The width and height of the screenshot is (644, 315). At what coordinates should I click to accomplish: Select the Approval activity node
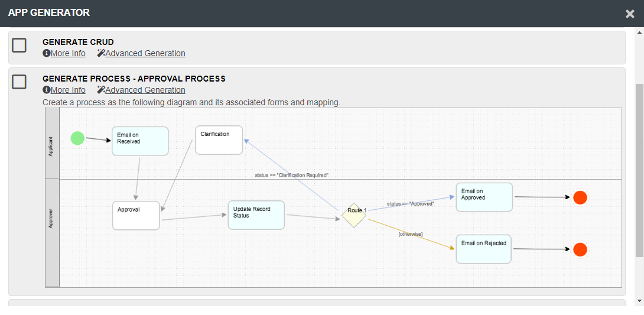coord(136,215)
